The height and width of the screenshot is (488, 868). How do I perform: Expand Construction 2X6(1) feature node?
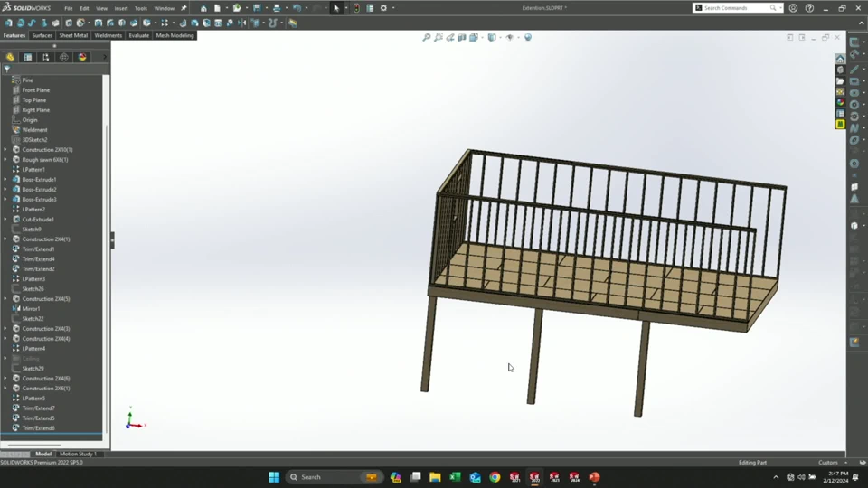point(5,389)
